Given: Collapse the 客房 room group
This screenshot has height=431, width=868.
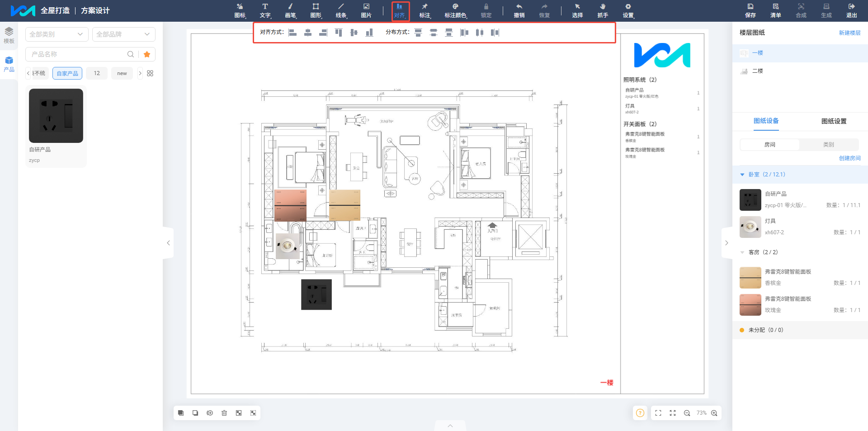Looking at the screenshot, I should pos(742,252).
